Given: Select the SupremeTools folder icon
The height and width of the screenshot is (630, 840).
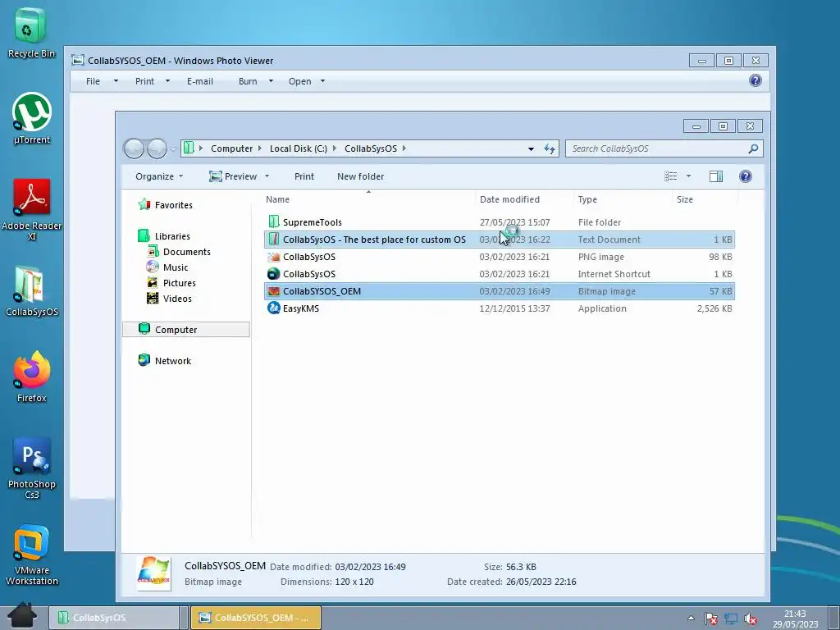Looking at the screenshot, I should point(274,221).
